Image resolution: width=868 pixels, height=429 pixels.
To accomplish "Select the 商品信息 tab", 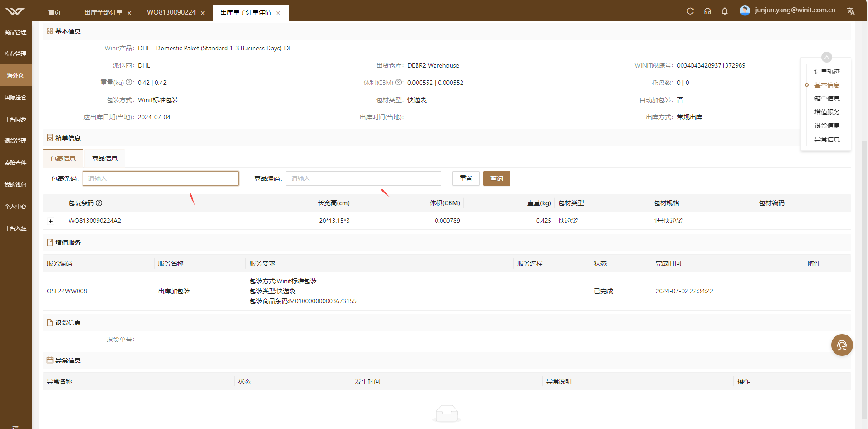I will [105, 158].
